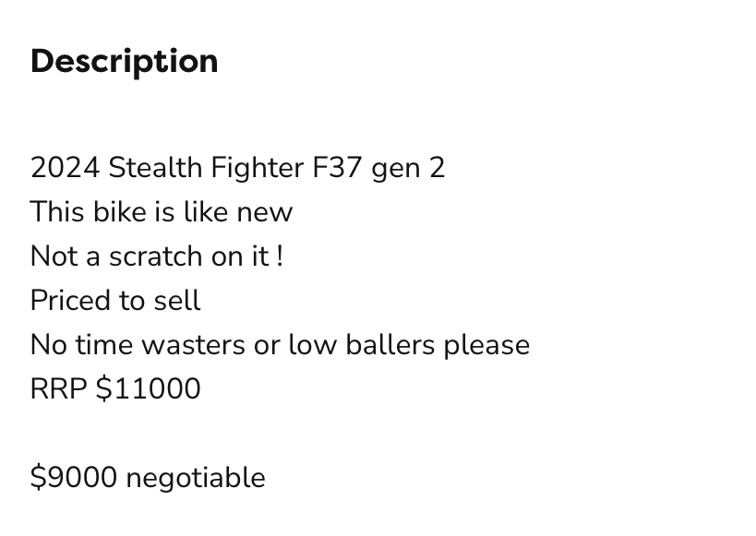This screenshot has width=756, height=536.
Task: Click the exclamation mark after "on it"
Action: (280, 256)
